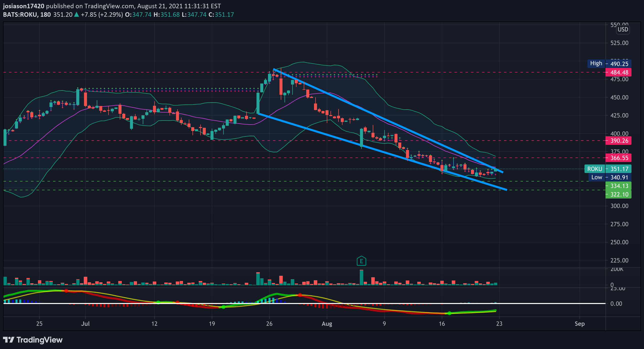Click the 26 date label on time axis
The height and width of the screenshot is (349, 644).
269,324
